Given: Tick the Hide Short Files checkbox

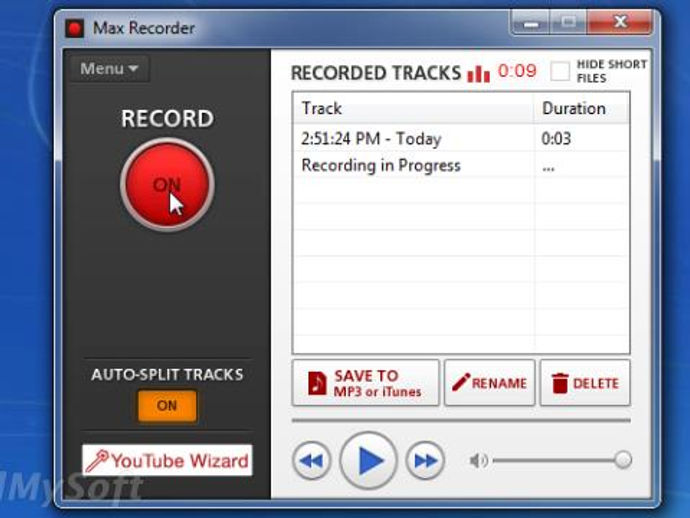Looking at the screenshot, I should pos(560,71).
